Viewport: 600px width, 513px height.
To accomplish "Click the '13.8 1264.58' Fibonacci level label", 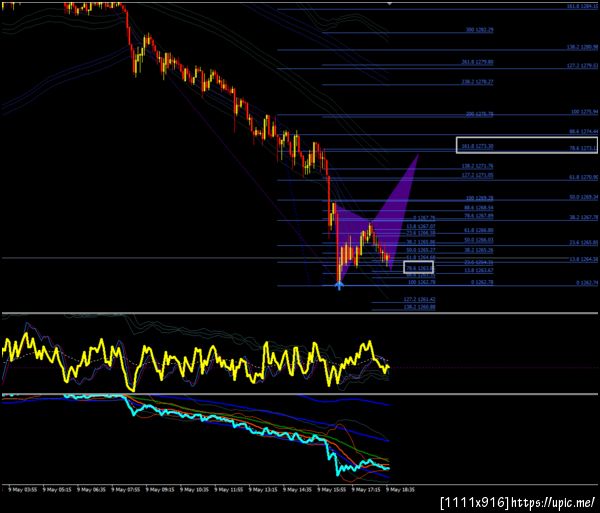I will pyautogui.click(x=583, y=260).
